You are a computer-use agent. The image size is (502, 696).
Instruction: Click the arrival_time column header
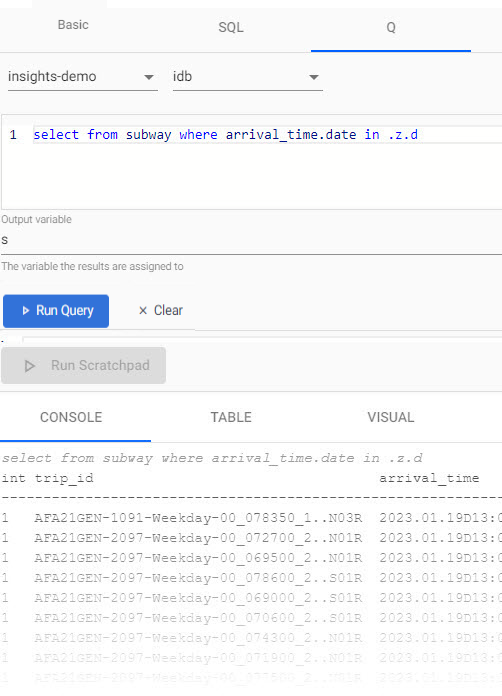pos(429,478)
